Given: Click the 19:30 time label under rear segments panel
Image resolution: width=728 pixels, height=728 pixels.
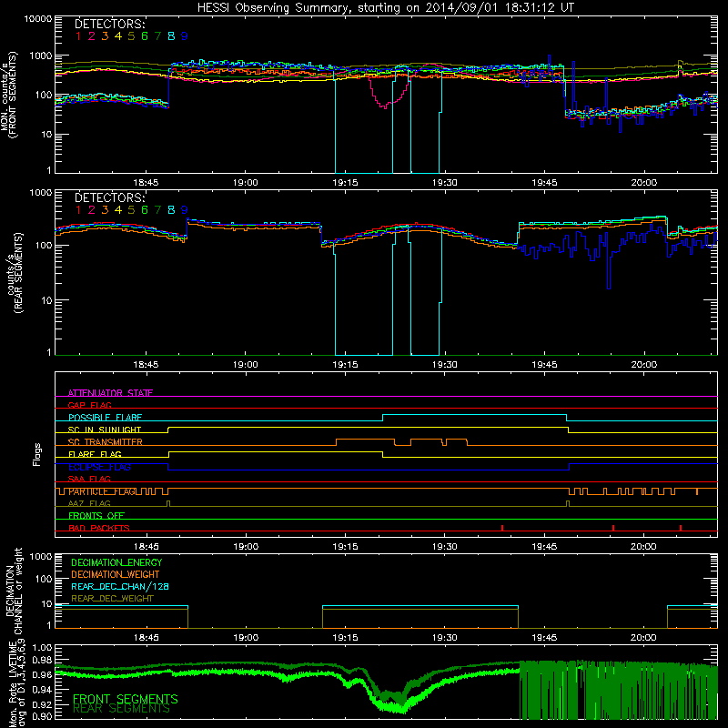Looking at the screenshot, I should pos(445,365).
